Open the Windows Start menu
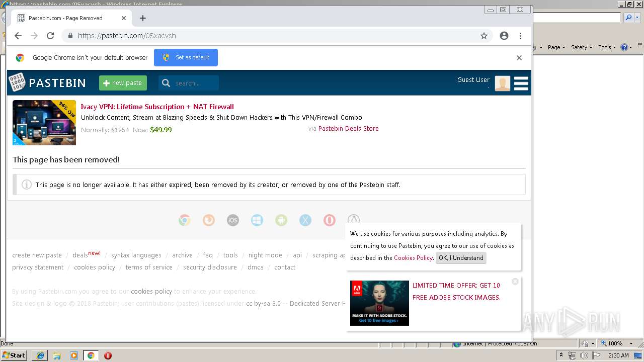The image size is (644, 362). tap(14, 355)
